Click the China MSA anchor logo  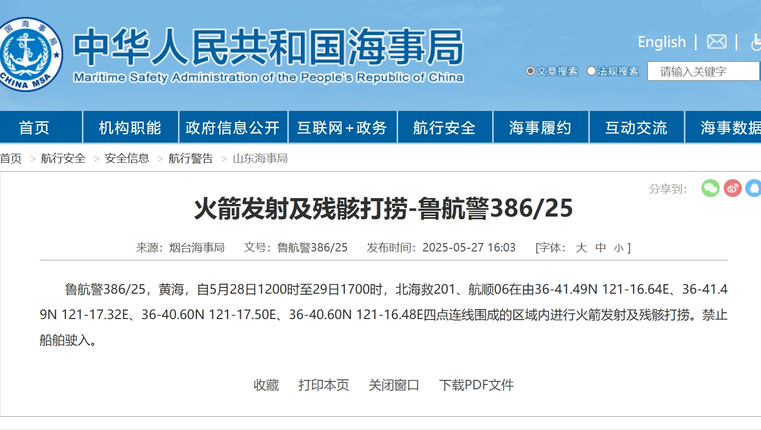31,51
